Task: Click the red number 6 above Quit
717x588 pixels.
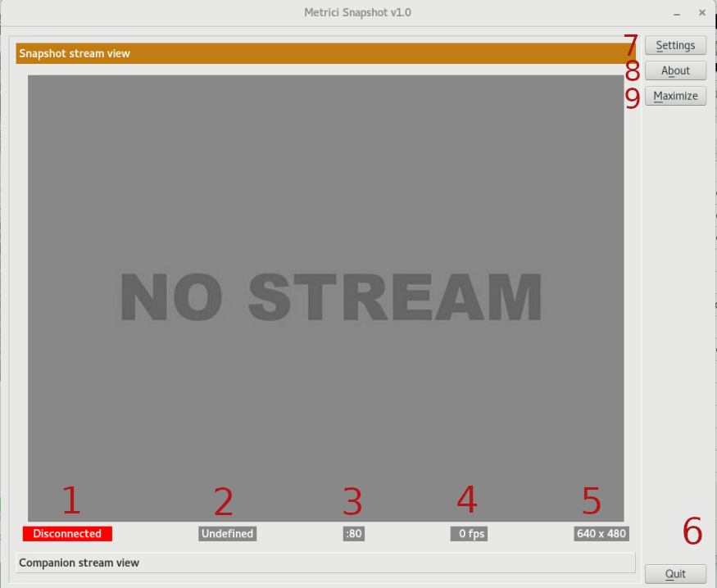Action: 692,531
